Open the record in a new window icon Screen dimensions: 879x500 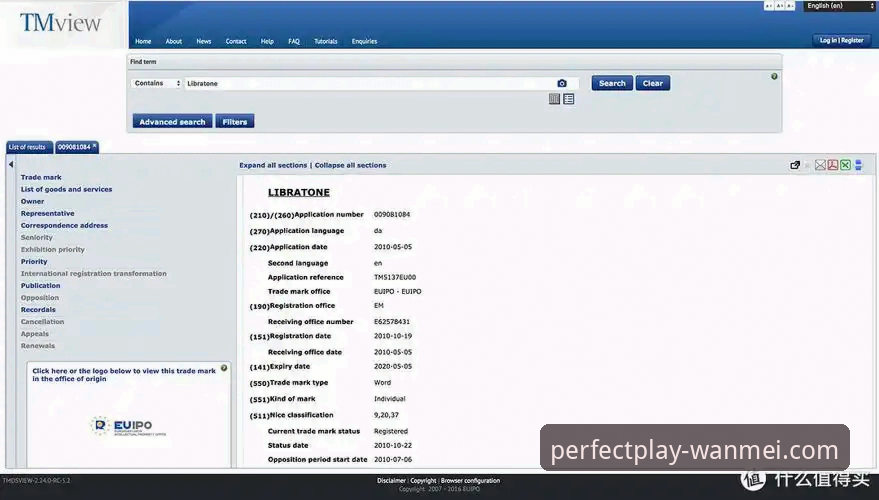point(795,165)
